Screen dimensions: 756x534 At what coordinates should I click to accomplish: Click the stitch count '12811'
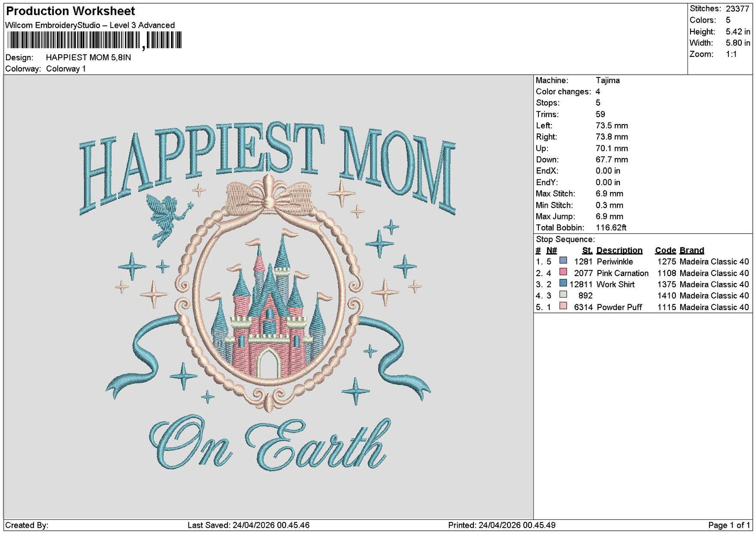[x=581, y=285]
